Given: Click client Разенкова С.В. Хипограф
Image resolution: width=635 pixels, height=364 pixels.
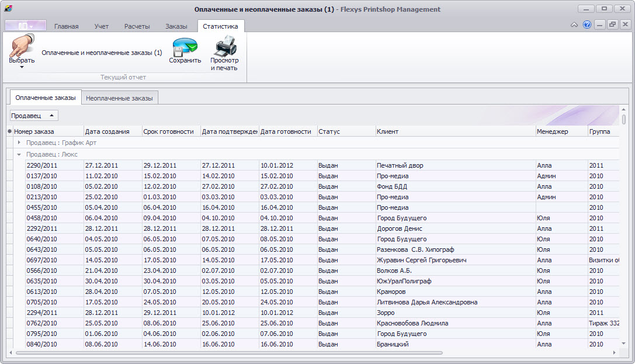Looking at the screenshot, I should [456, 249].
